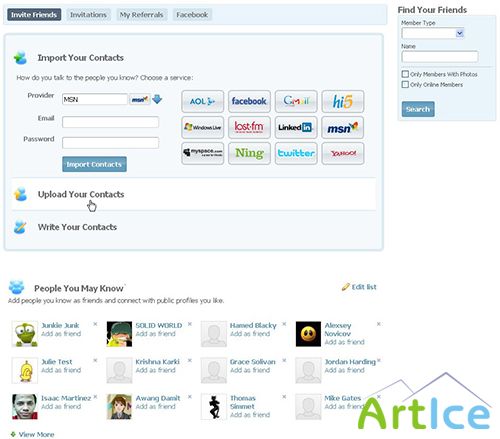Choose the Gmail service icon
The width and height of the screenshot is (500, 439).
296,101
